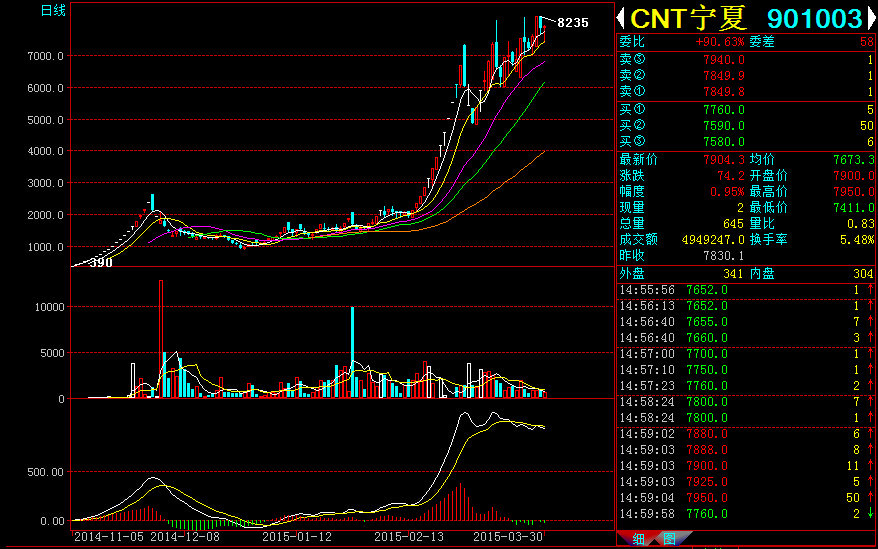Select the 14:56:13 trade tick row
The width and height of the screenshot is (878, 549).
pos(746,306)
